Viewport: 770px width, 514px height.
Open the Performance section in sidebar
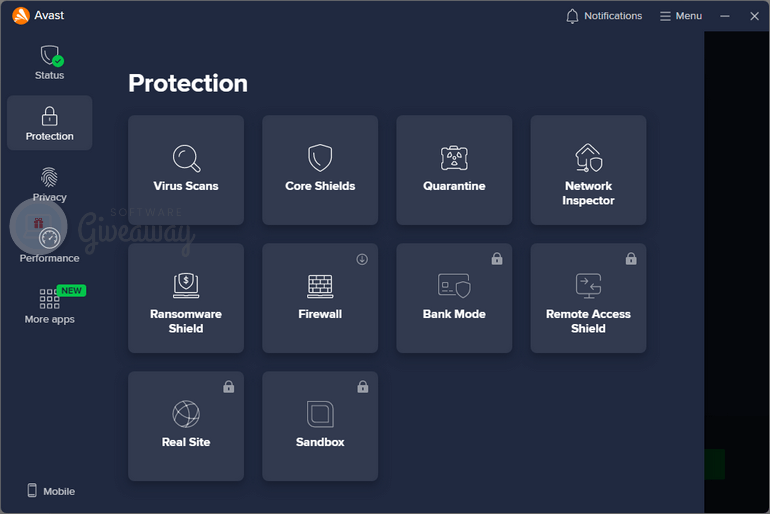point(50,245)
